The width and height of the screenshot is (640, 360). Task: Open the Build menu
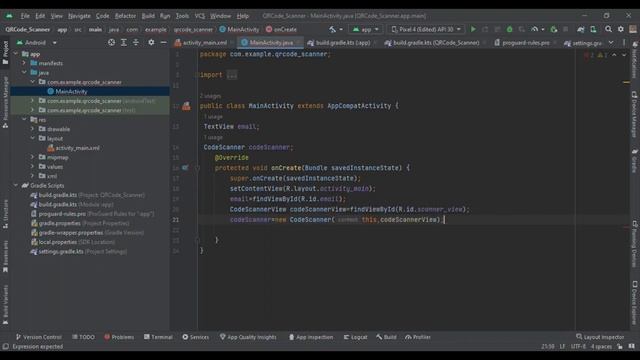point(148,16)
